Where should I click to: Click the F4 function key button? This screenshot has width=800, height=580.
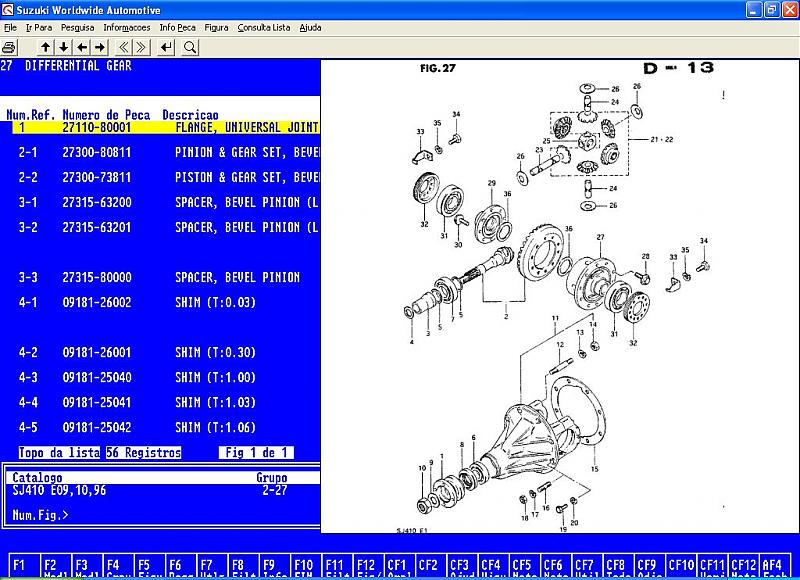(118, 566)
